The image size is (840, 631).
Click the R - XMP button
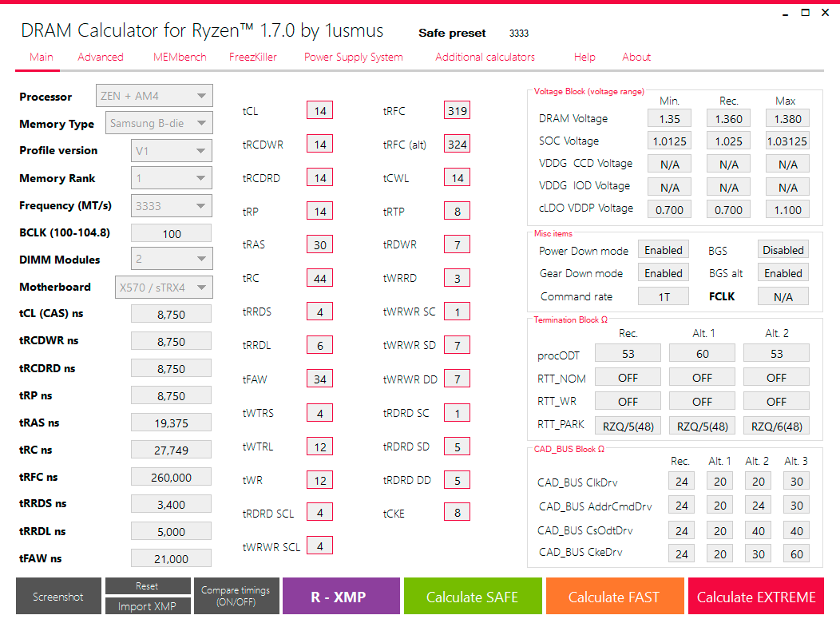[341, 596]
